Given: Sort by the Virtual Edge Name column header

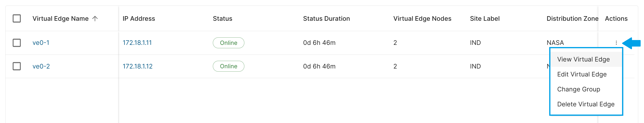Looking at the screenshot, I should 60,19.
